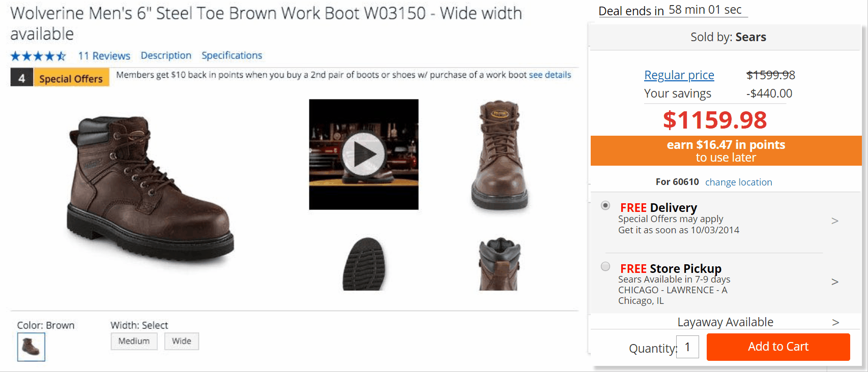
Task: Jump to the Description section
Action: point(166,55)
